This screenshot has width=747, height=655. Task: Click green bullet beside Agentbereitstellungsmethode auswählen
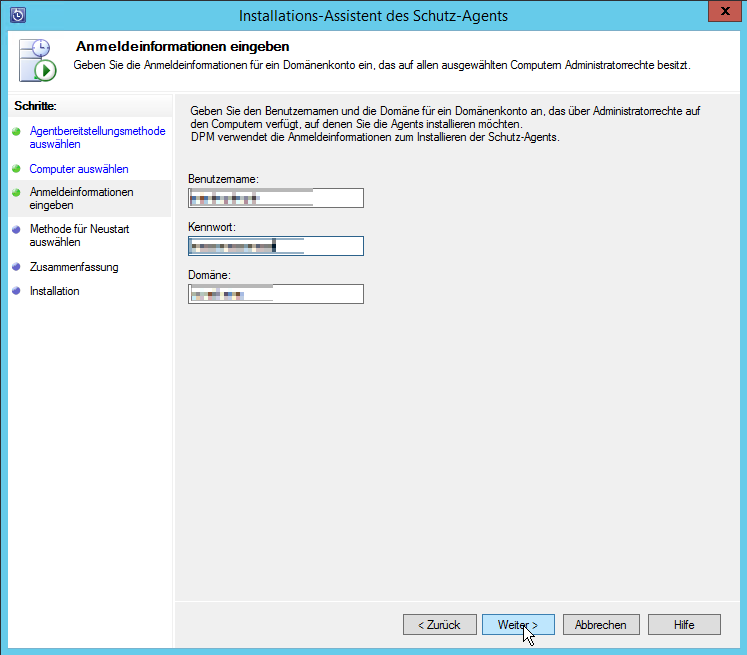[x=16, y=131]
